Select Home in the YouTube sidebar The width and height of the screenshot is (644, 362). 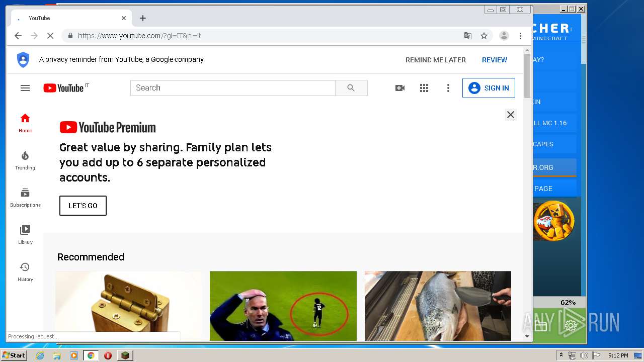[25, 123]
